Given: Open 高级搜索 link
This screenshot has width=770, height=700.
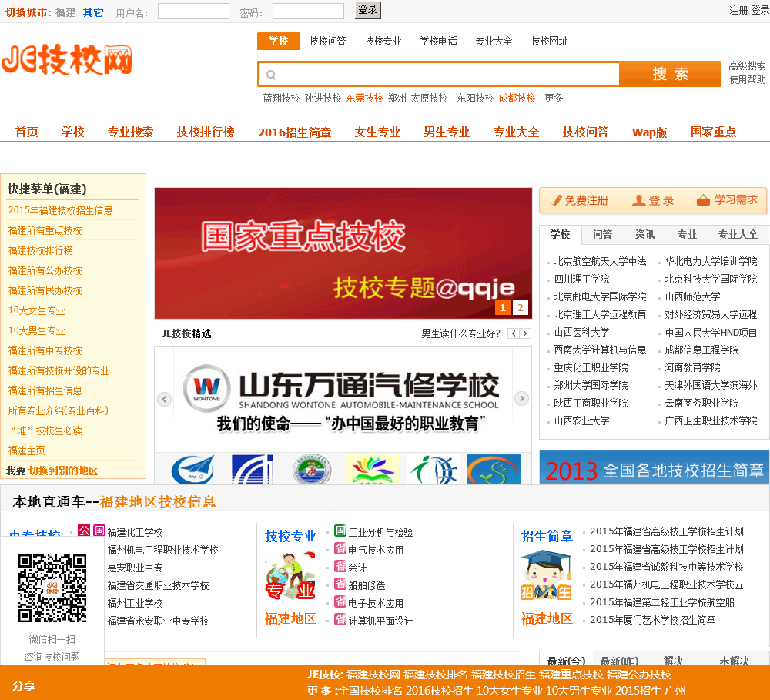Looking at the screenshot, I should (747, 65).
